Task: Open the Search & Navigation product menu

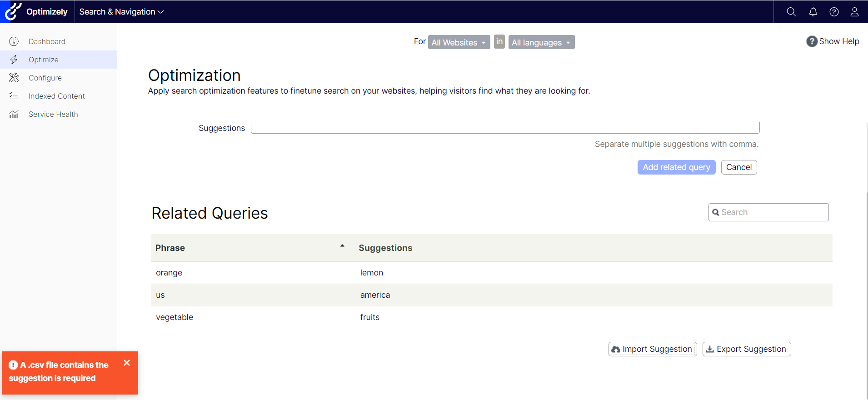Action: click(x=121, y=12)
